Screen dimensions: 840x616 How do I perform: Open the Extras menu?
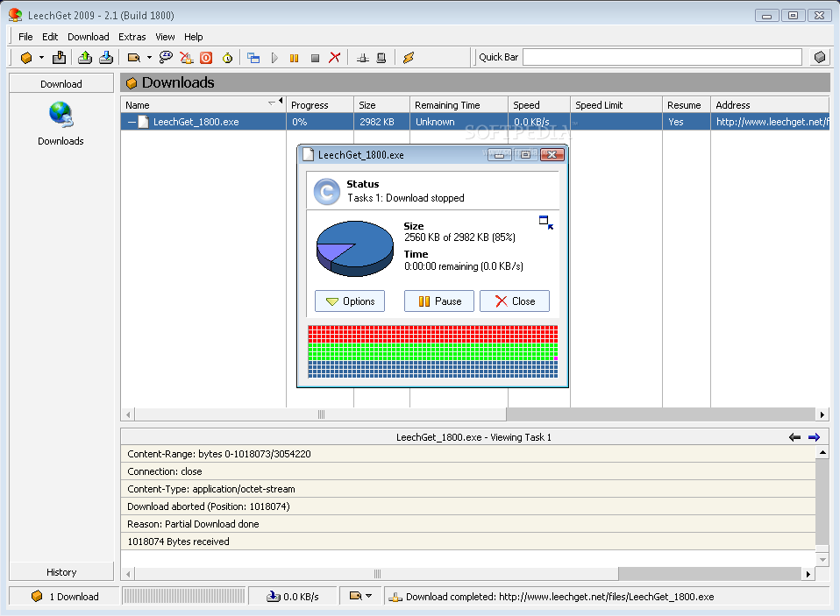(132, 37)
